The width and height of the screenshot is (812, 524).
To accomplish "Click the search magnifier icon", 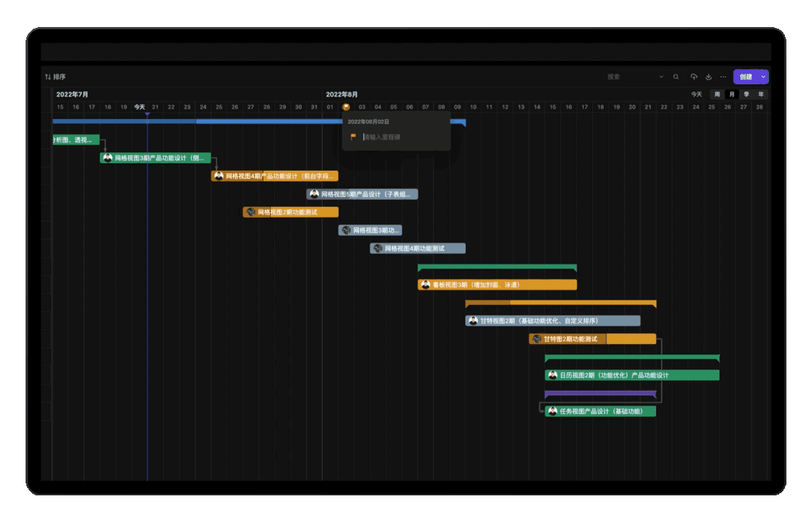I will coord(676,77).
